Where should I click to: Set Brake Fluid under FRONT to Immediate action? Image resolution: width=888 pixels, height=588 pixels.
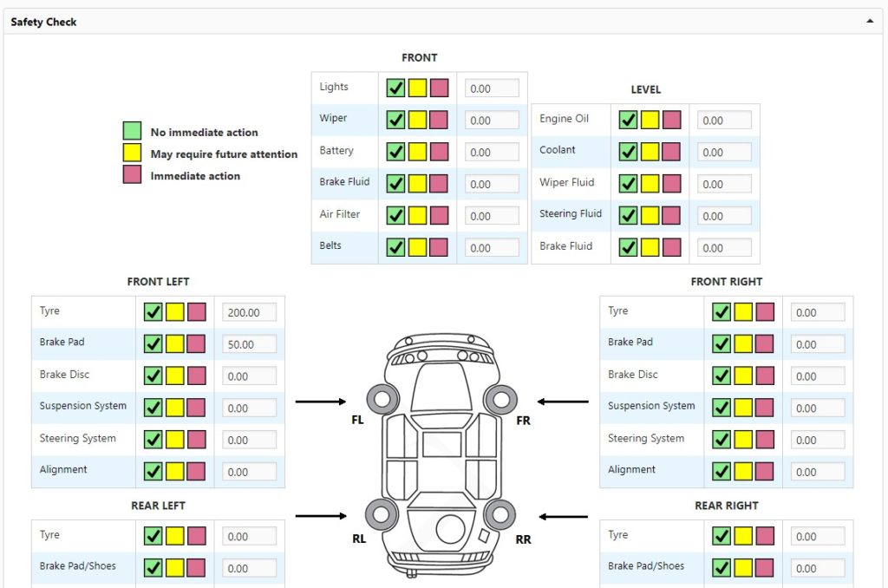click(437, 183)
